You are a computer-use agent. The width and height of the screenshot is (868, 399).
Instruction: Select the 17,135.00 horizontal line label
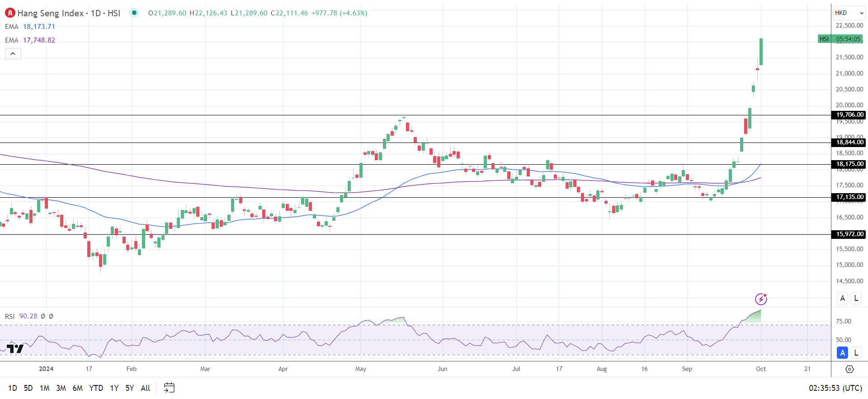point(849,197)
